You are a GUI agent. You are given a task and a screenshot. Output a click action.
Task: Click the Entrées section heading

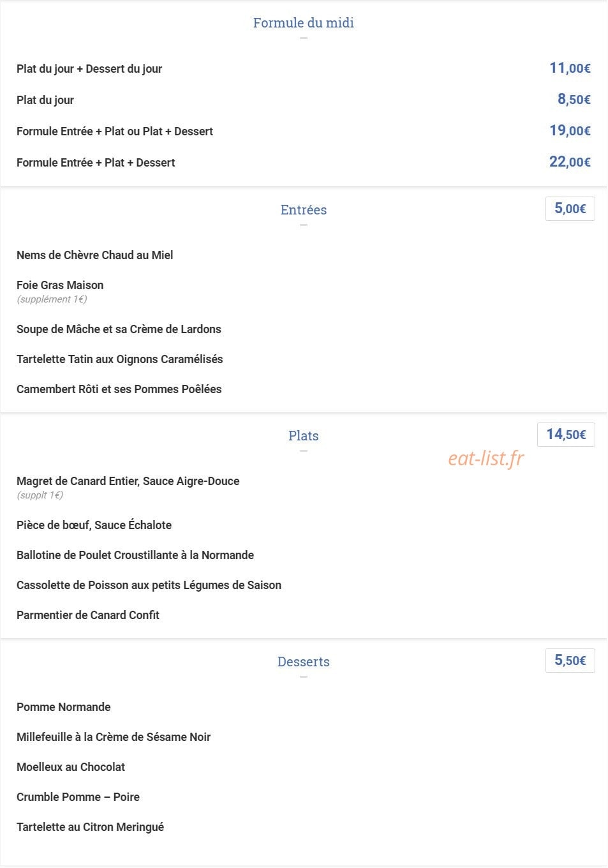pos(303,210)
